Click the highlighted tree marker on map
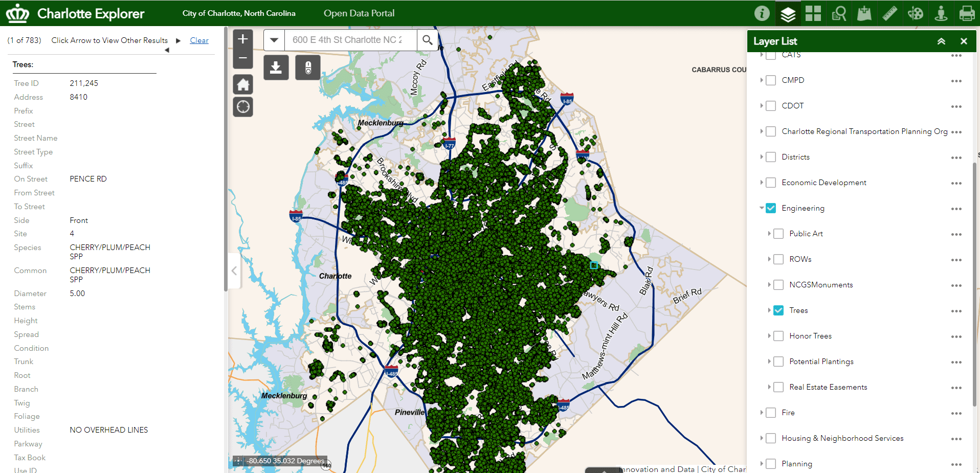 tap(594, 265)
